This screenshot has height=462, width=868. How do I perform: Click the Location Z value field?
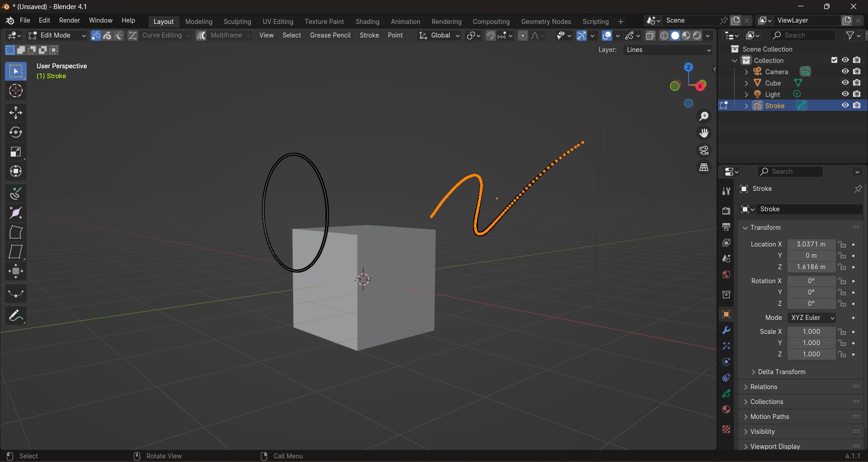tap(811, 267)
